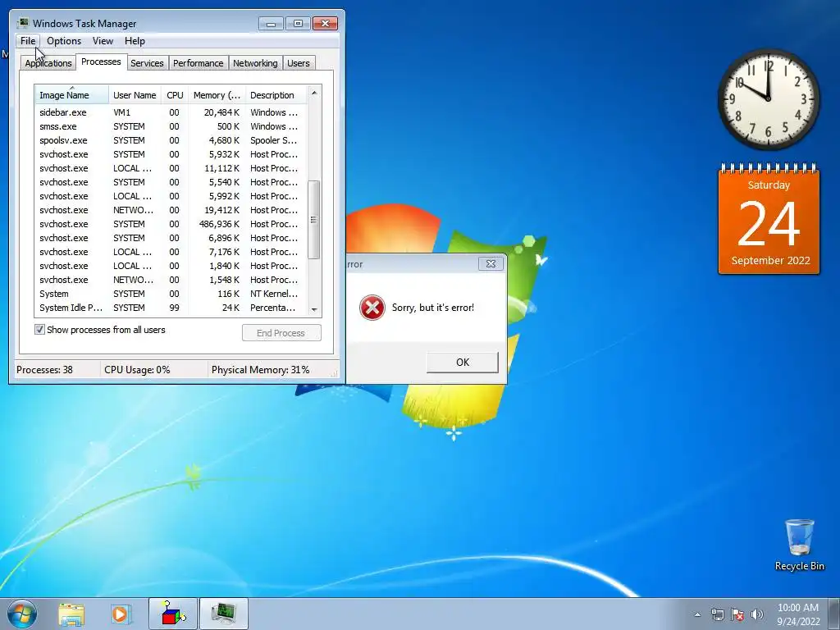
Task: Open the Help menu
Action: tap(135, 41)
